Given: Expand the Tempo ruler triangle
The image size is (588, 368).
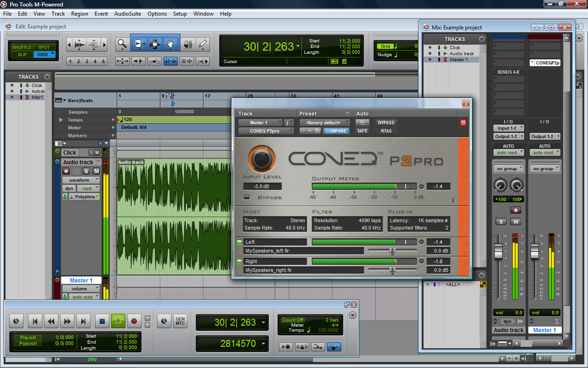Looking at the screenshot, I should 61,120.
